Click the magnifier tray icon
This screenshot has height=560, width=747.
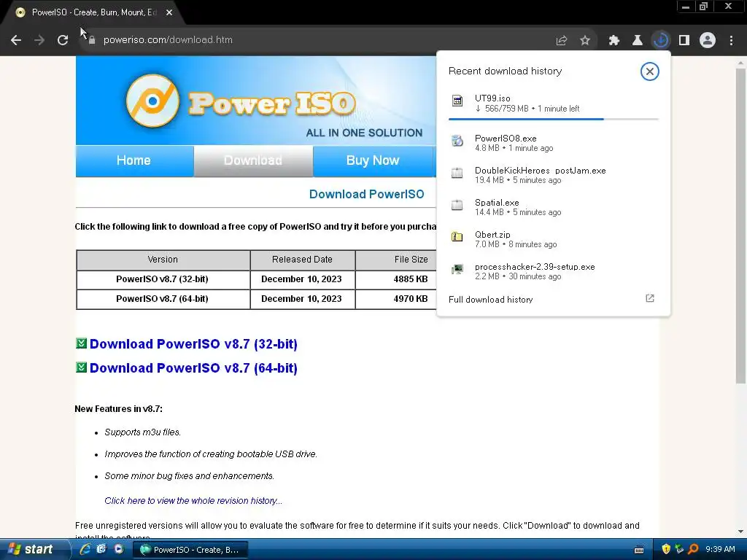click(693, 550)
